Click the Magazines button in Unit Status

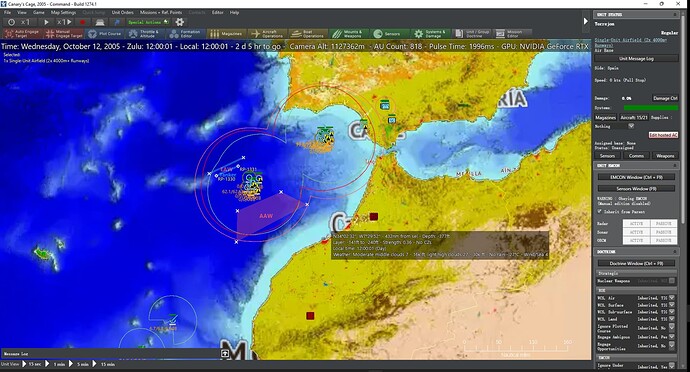coord(605,118)
